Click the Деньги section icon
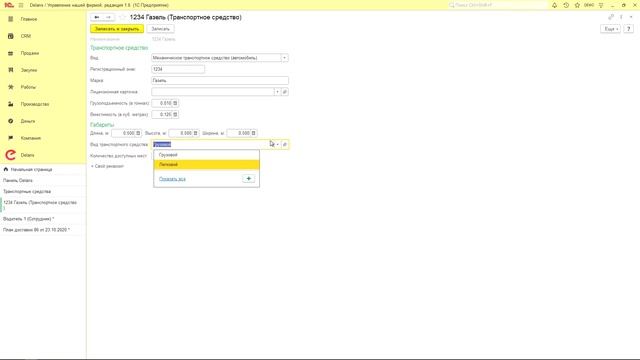Viewport: 640px width, 360px height. pos(11,121)
